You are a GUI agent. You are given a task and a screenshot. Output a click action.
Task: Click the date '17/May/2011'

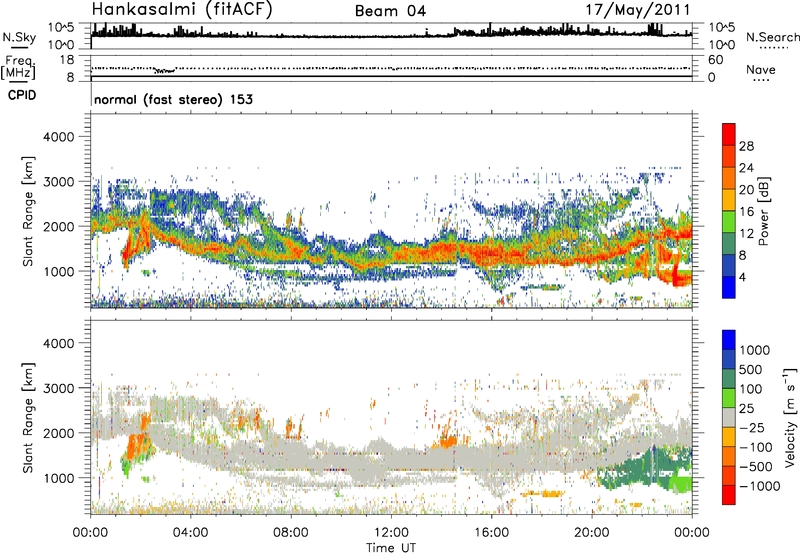coord(637,10)
